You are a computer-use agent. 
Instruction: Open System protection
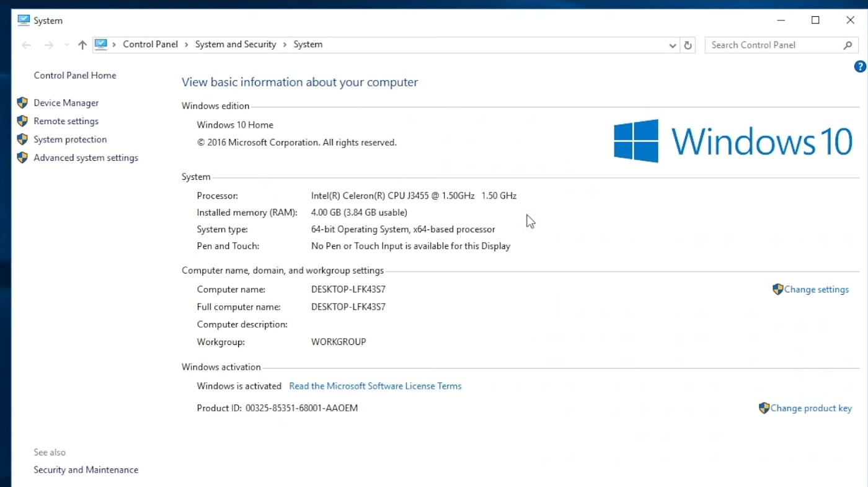(70, 140)
